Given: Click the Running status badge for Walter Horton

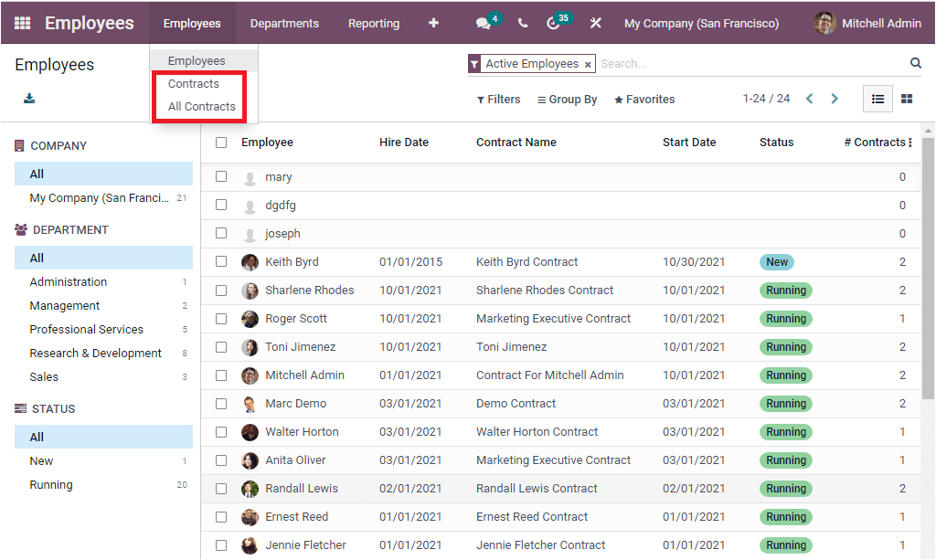Looking at the screenshot, I should pos(785,431).
